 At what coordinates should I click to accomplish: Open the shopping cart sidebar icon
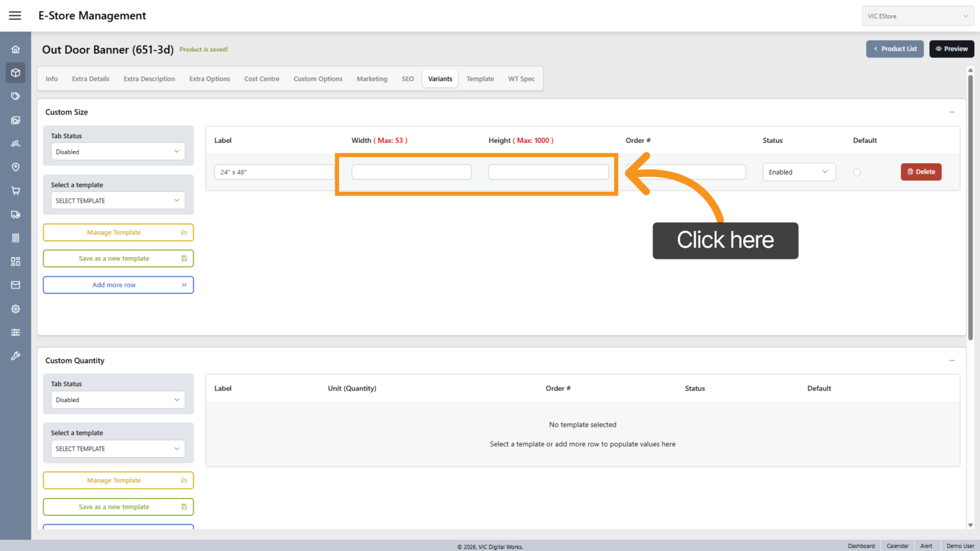point(16,191)
